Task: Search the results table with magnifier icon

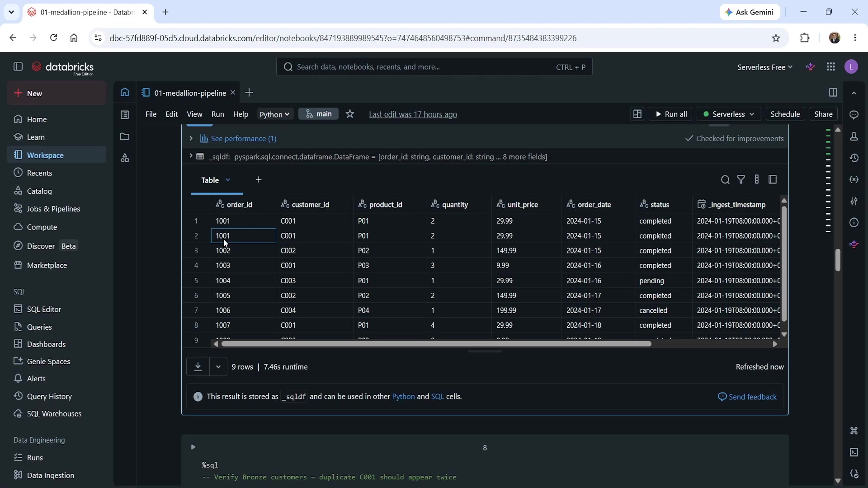Action: coord(725,180)
